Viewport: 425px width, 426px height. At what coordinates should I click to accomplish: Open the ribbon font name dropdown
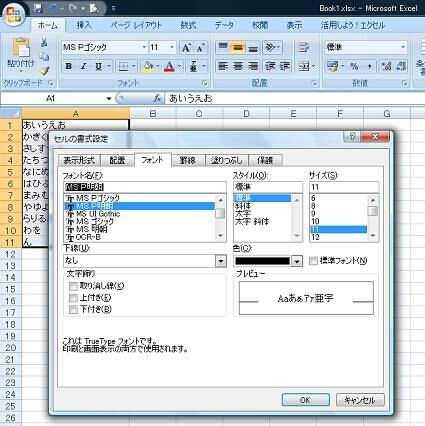(144, 47)
